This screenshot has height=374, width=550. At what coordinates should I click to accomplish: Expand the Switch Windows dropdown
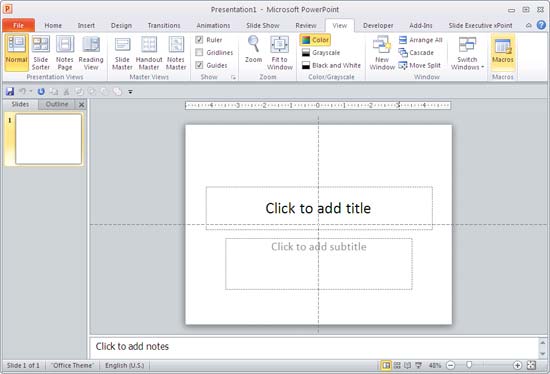467,53
